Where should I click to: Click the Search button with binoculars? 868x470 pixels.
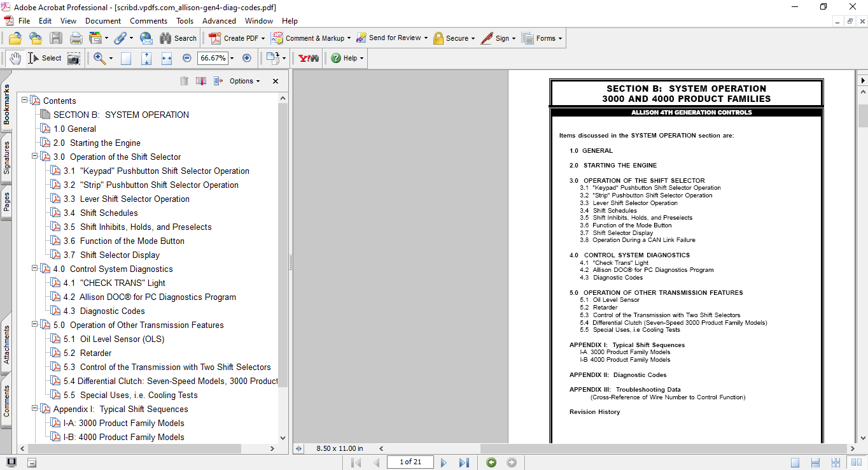coord(178,38)
